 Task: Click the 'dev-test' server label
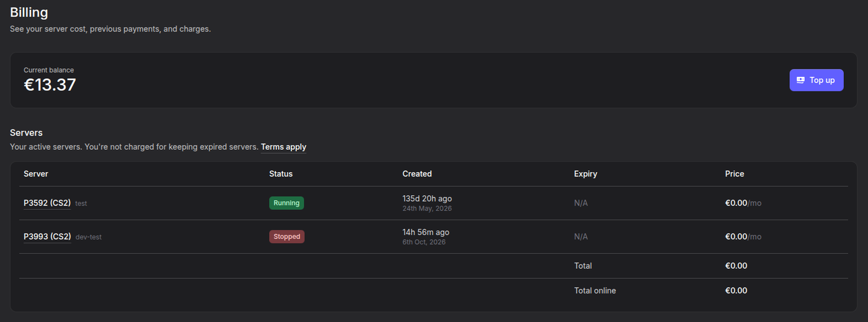(89, 237)
